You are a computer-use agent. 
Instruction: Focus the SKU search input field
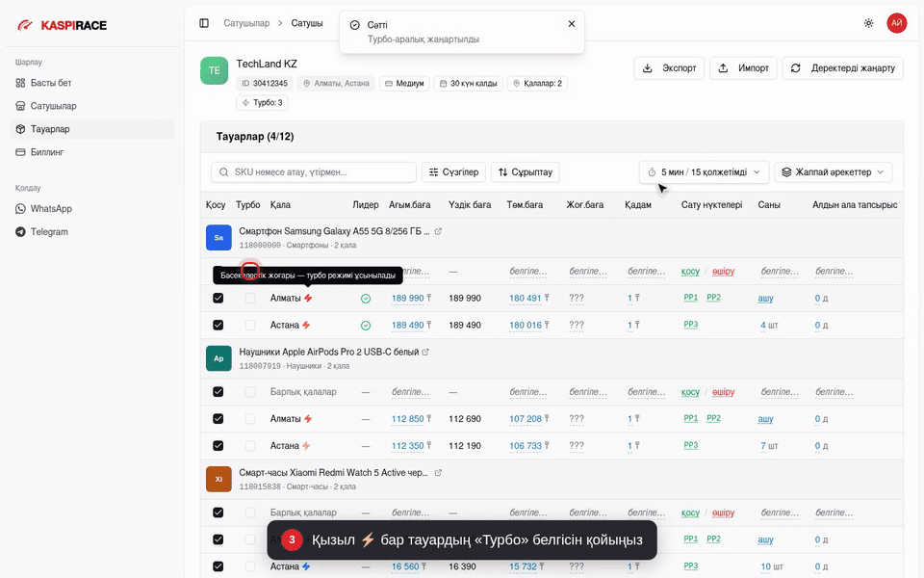click(x=314, y=172)
